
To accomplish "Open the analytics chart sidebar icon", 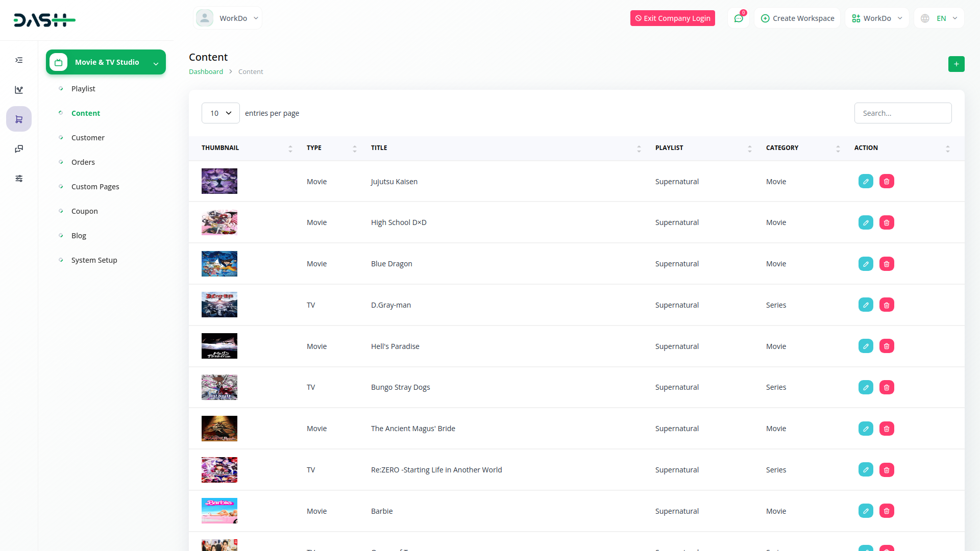I will (x=19, y=90).
